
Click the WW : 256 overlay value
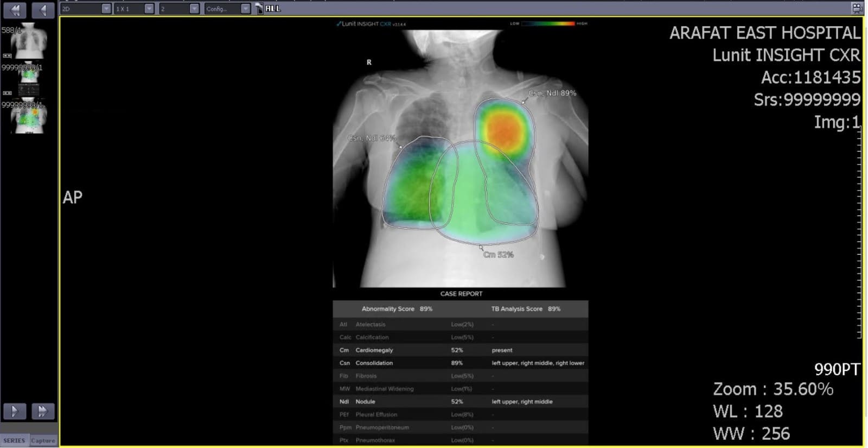tap(751, 433)
